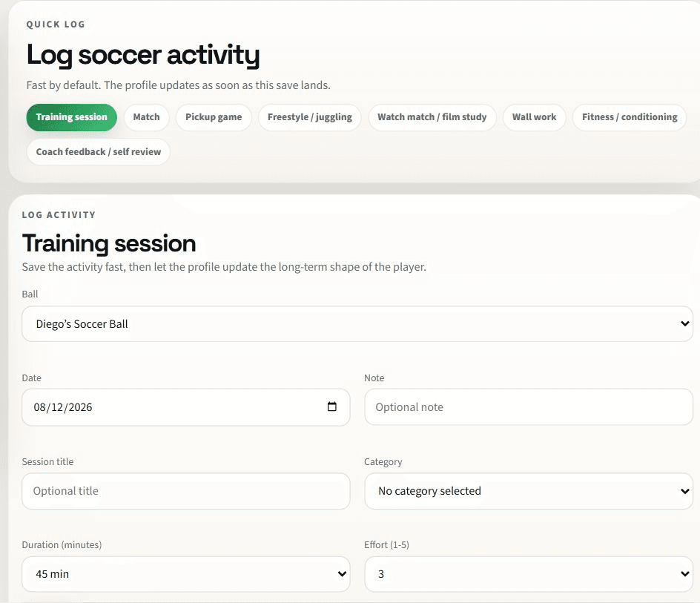Click the Training session form heading

(x=109, y=243)
